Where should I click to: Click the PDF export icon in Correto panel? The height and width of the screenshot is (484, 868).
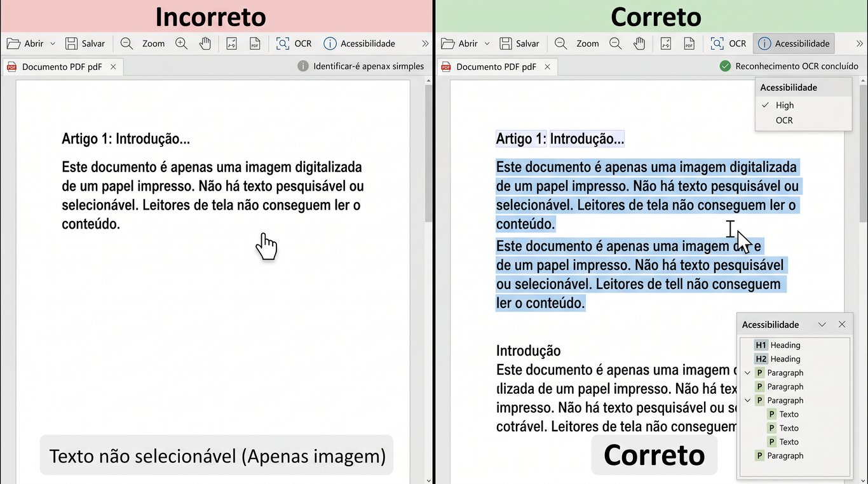689,44
